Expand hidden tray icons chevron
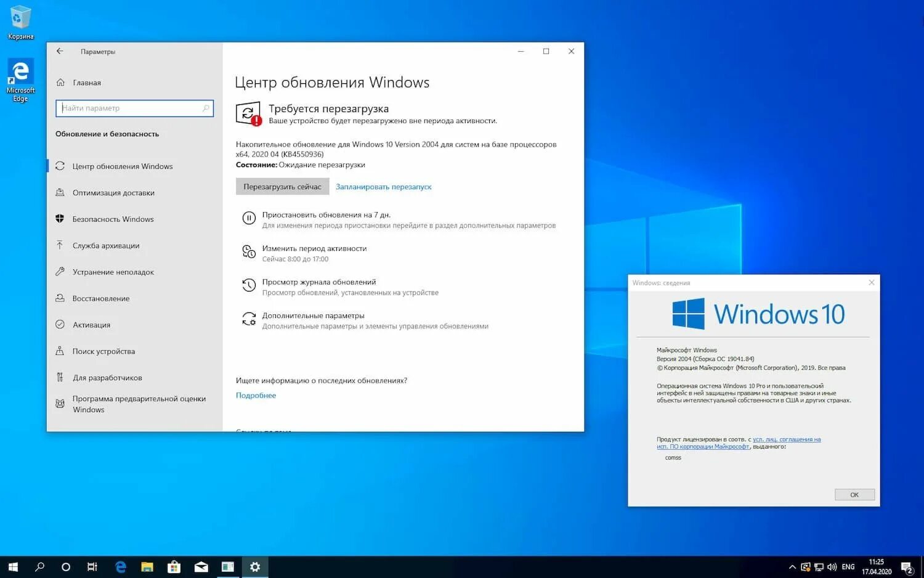Screen dimensions: 924x578 (x=792, y=567)
